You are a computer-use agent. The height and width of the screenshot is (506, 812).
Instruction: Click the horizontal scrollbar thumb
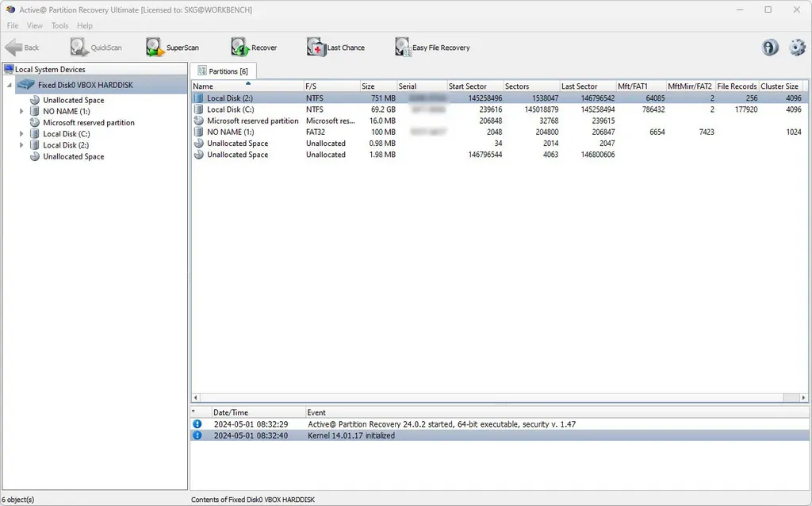coord(791,398)
